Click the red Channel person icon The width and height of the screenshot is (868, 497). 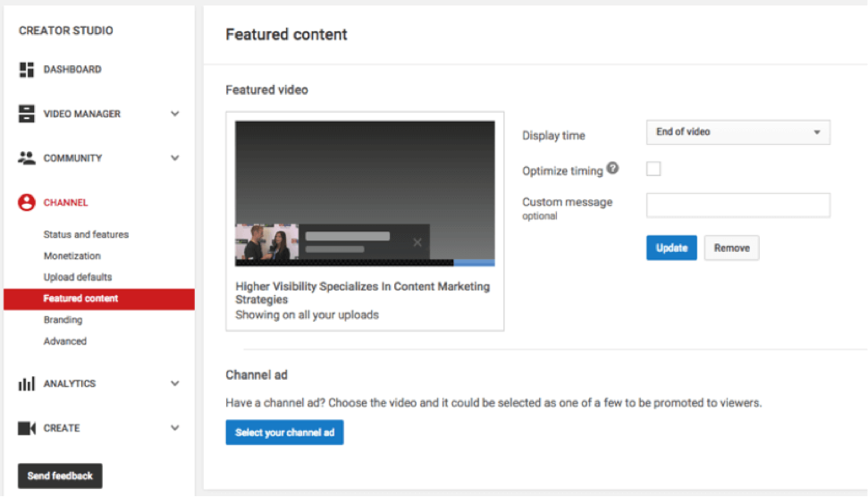point(27,203)
